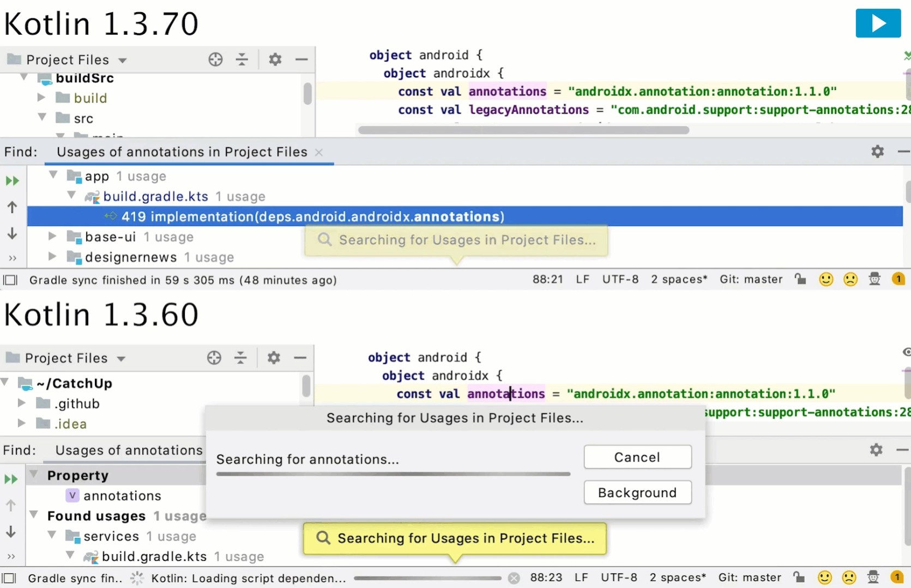The image size is (911, 588).
Task: Collapse all nodes using Project Files toolbar icon
Action: [242, 60]
